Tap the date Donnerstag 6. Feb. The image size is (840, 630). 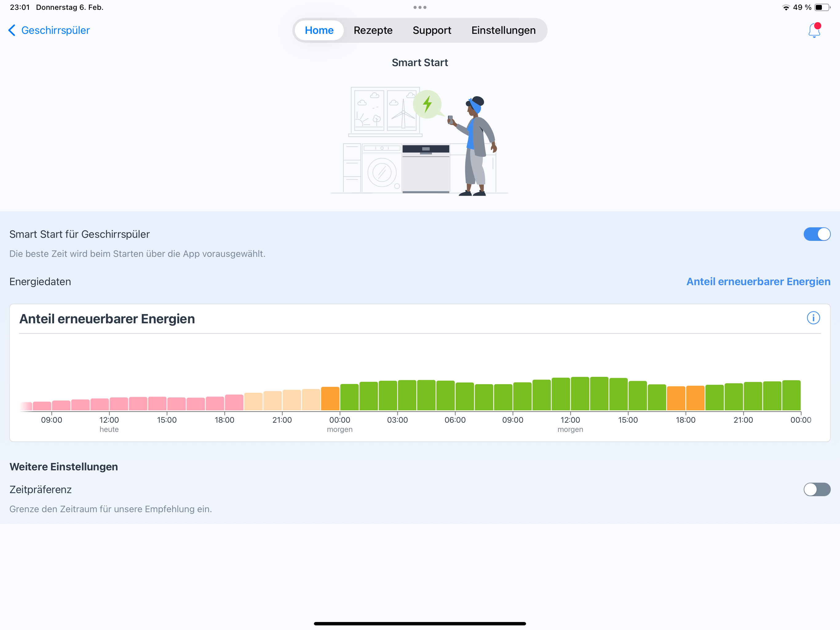69,7
